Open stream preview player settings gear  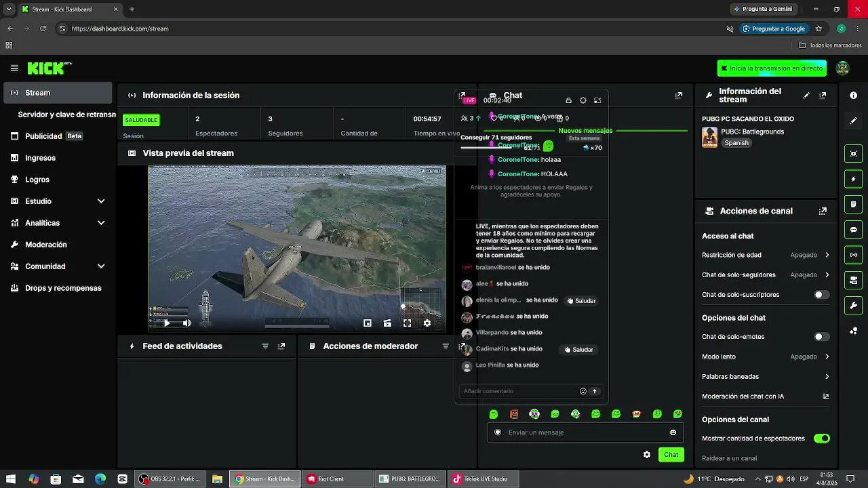[x=427, y=323]
